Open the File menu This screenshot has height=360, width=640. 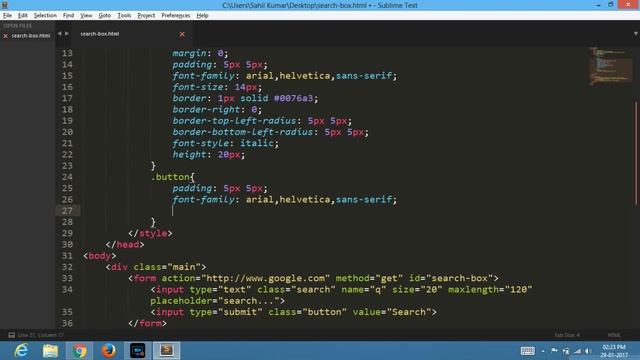tap(7, 16)
